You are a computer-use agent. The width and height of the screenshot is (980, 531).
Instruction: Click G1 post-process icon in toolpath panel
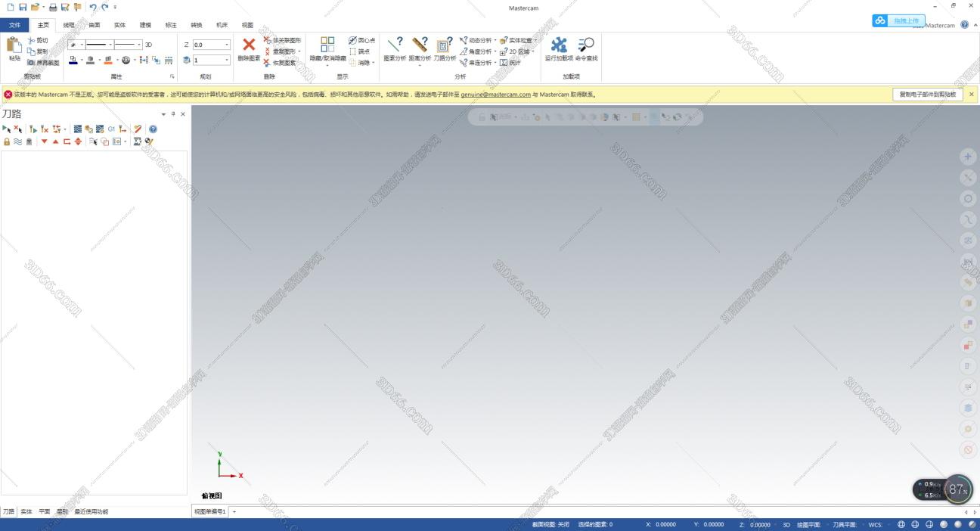click(x=111, y=129)
